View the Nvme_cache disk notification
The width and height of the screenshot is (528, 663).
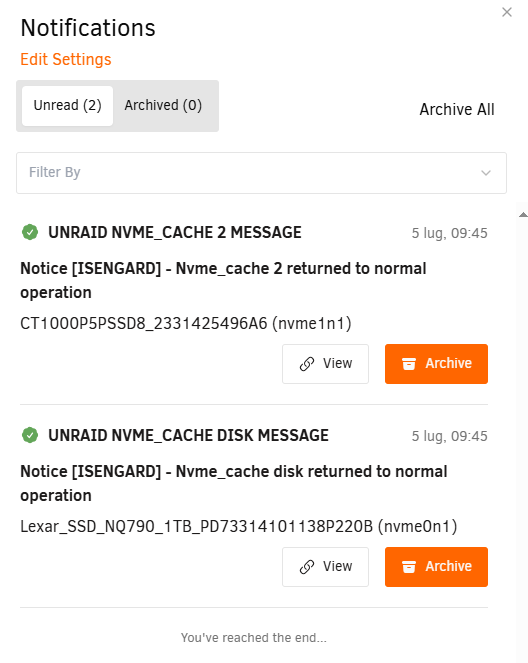click(x=326, y=567)
